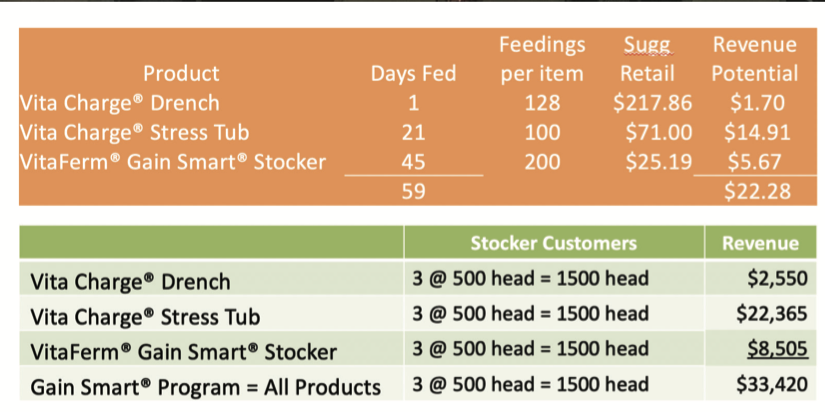Click the underlined $8,505 value
This screenshot has height=412, width=825.
point(778,348)
